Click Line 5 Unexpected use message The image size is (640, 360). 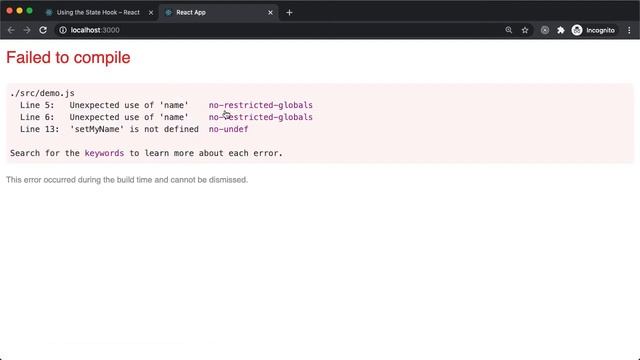(x=129, y=105)
